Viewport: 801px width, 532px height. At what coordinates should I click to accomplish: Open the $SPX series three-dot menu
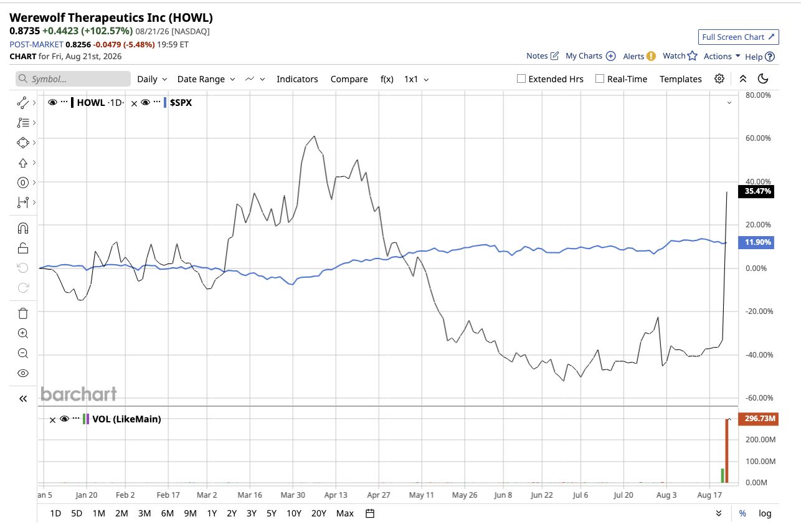click(x=156, y=102)
